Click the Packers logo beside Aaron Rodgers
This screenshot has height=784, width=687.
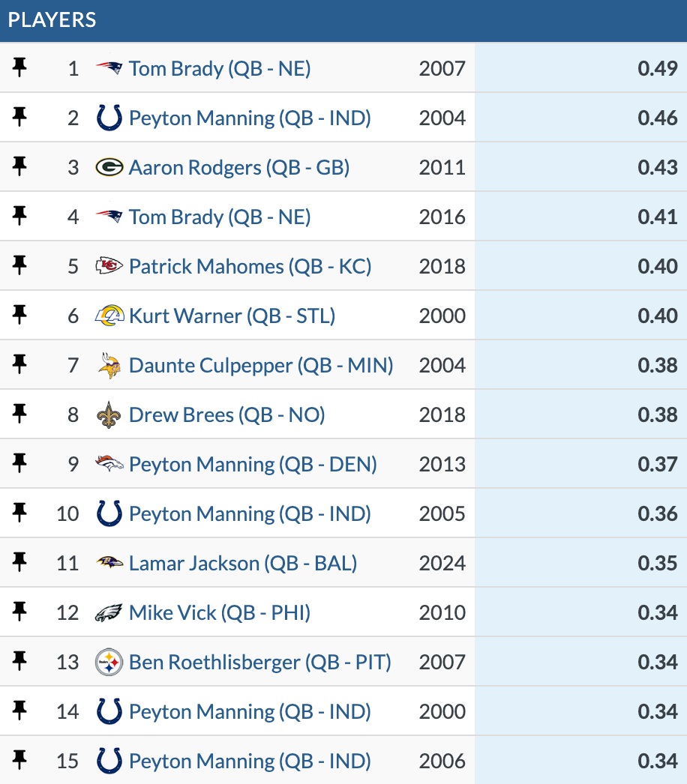tap(109, 167)
